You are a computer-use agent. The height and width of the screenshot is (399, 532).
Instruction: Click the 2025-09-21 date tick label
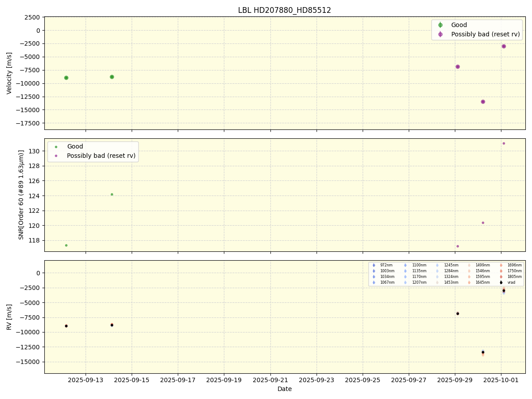point(270,379)
